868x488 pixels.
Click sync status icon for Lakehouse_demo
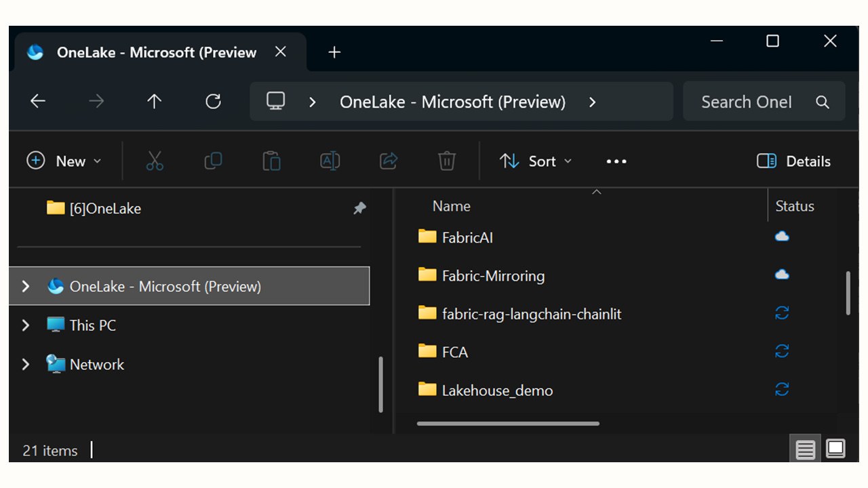click(782, 389)
